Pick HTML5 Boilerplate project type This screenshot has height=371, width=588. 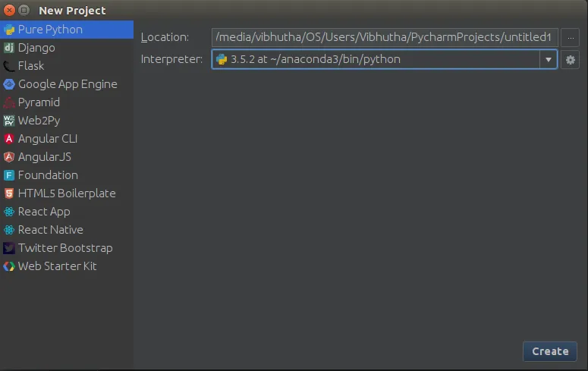point(67,193)
